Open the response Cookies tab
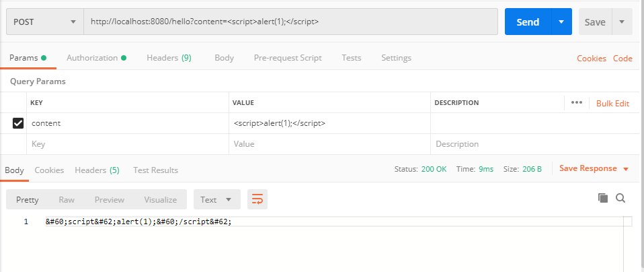The height and width of the screenshot is (272, 644). (x=49, y=170)
